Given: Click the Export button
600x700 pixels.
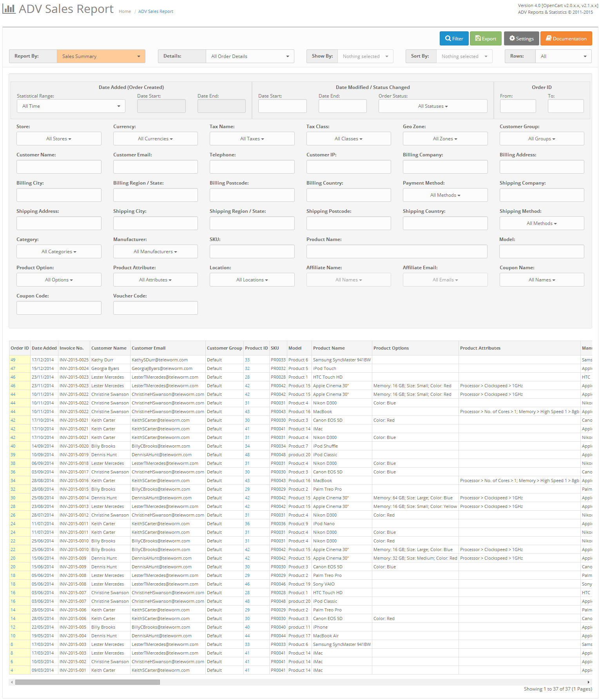Looking at the screenshot, I should [486, 38].
